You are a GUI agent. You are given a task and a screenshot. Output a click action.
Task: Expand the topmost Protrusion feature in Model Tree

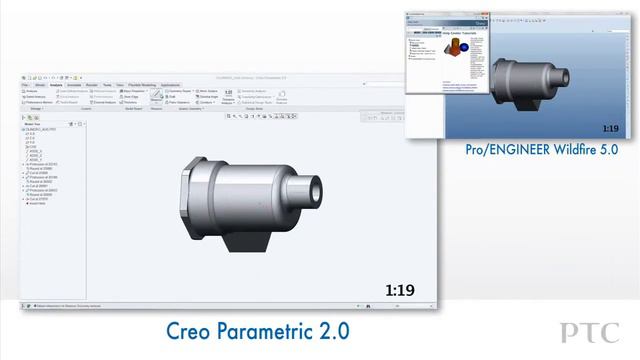23,164
